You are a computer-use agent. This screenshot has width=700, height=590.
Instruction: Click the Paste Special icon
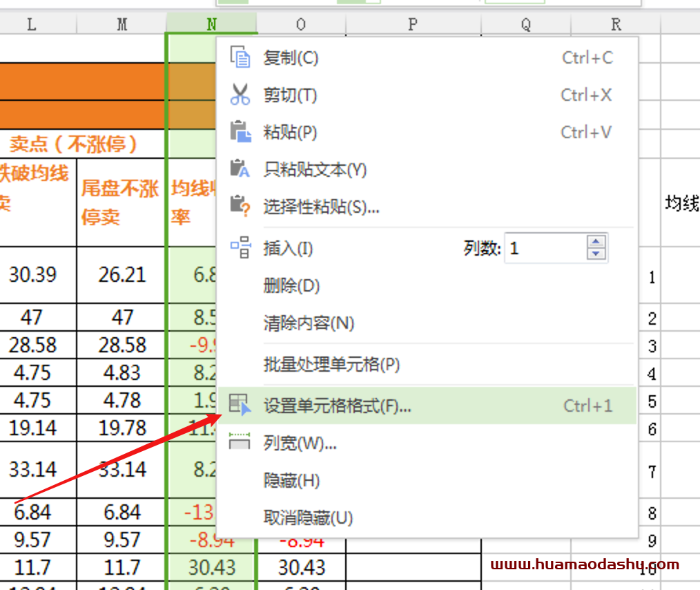(240, 207)
